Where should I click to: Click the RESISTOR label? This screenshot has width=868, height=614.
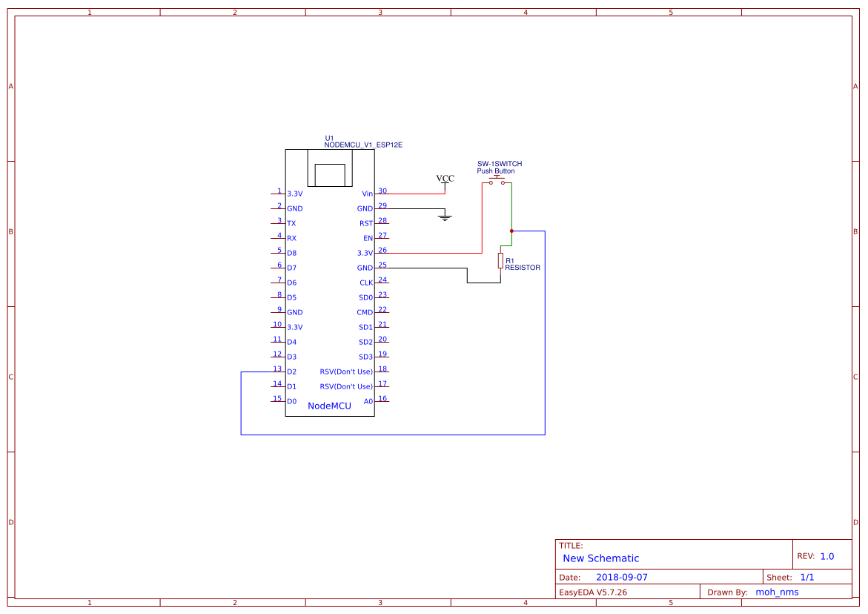point(523,268)
